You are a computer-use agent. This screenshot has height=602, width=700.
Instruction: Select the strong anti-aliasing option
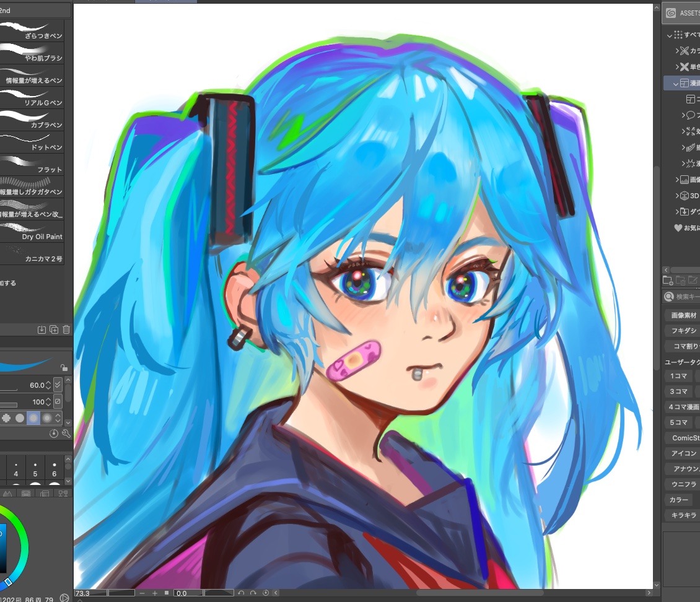tap(47, 418)
